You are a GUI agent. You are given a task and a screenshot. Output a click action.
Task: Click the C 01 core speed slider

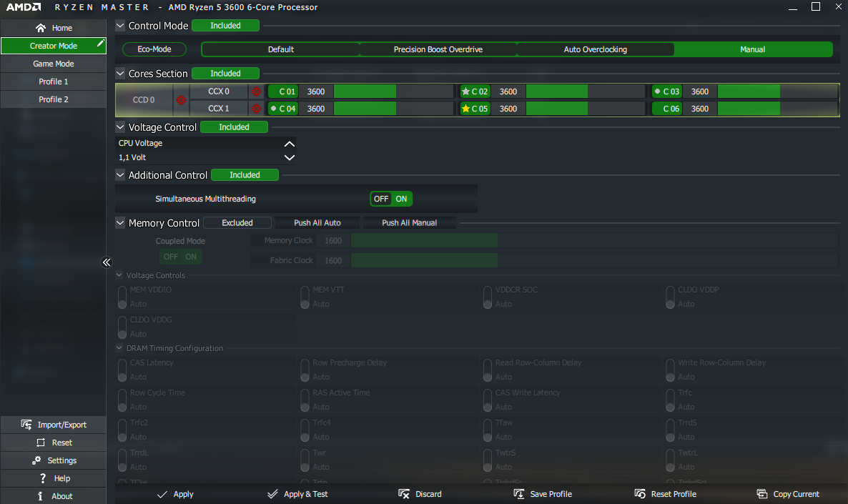tap(394, 92)
